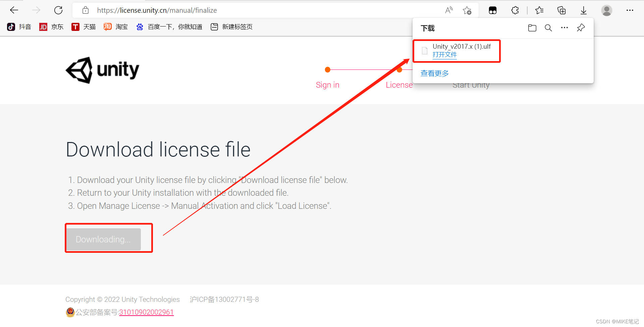Viewport: 644px width, 327px height.
Task: Open the 新建标签页 bookmark
Action: (x=231, y=27)
